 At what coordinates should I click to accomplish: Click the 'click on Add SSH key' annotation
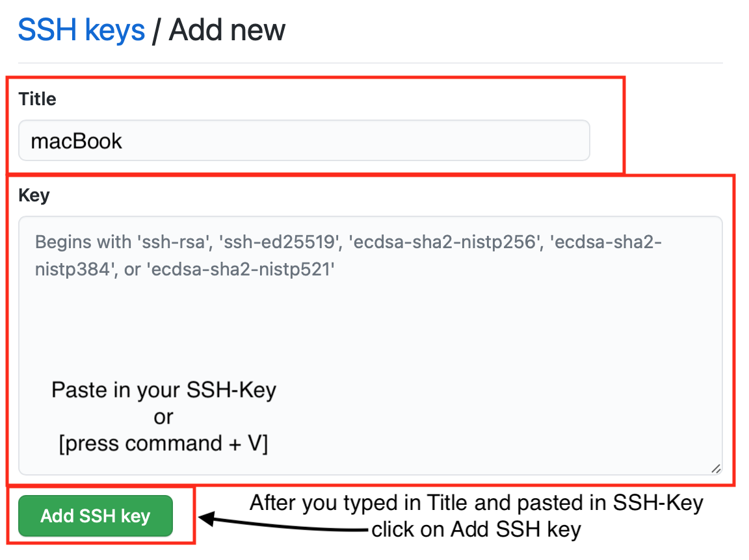476,529
